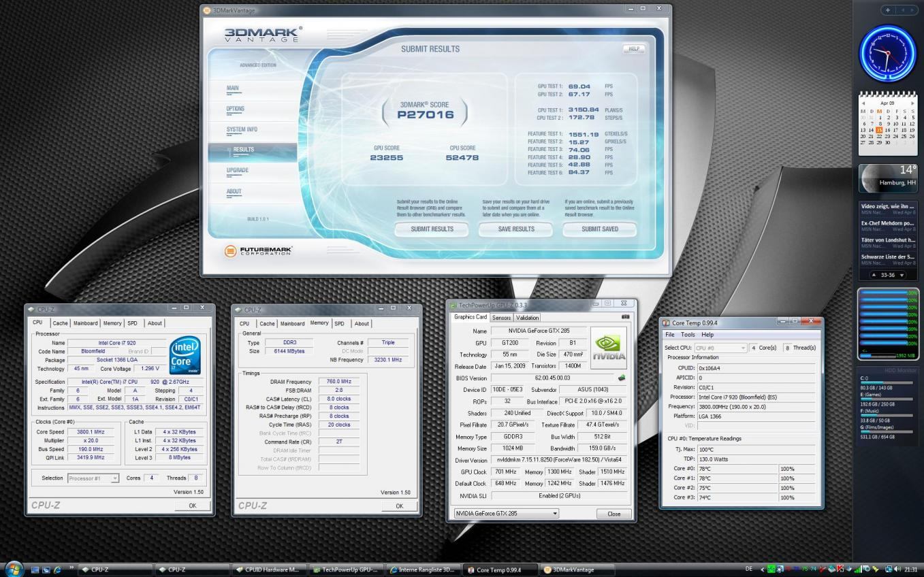This screenshot has height=577, width=924.
Task: Click the Show Desktop quick launch icon
Action: coord(36,570)
